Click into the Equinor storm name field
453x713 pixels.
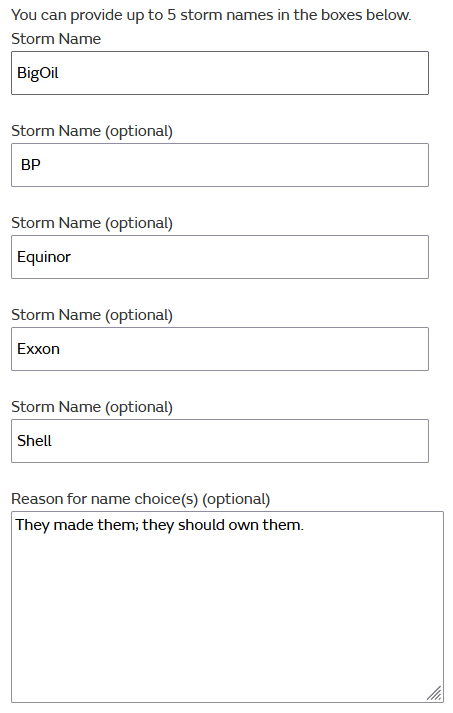[220, 257]
